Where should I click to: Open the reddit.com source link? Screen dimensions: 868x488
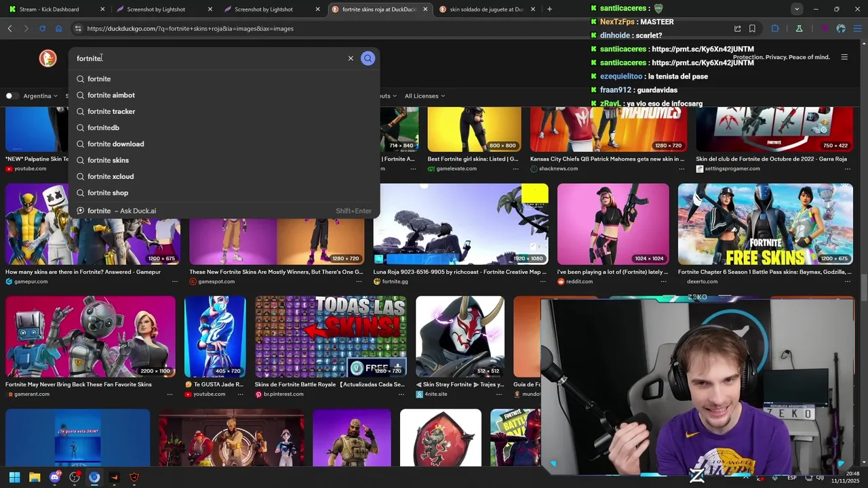(579, 281)
